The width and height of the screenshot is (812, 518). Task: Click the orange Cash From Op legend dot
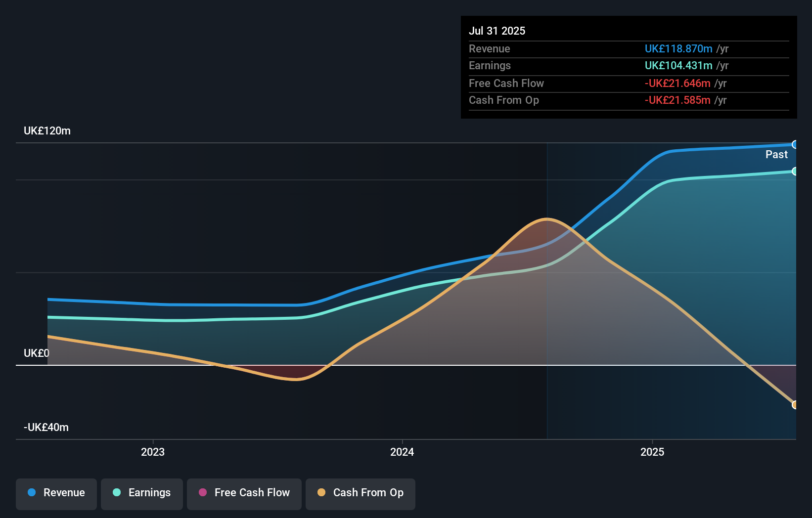(321, 493)
